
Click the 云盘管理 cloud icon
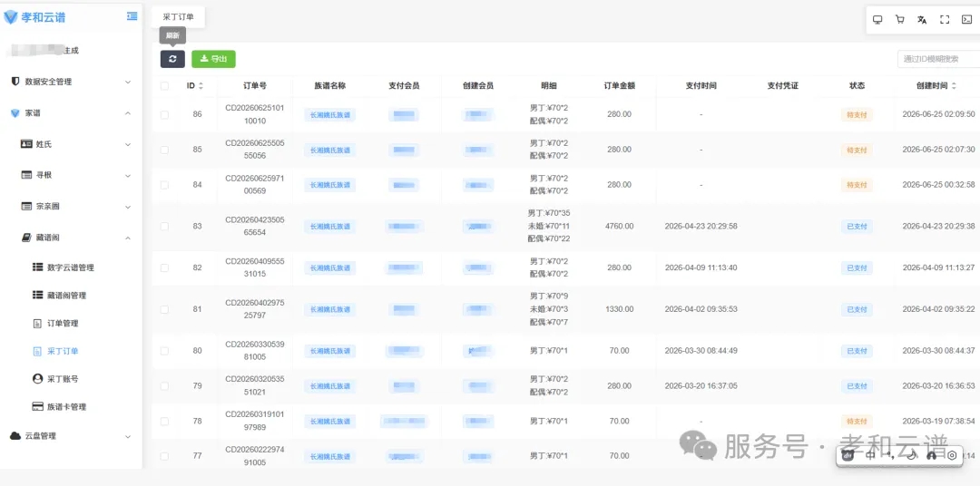point(15,436)
